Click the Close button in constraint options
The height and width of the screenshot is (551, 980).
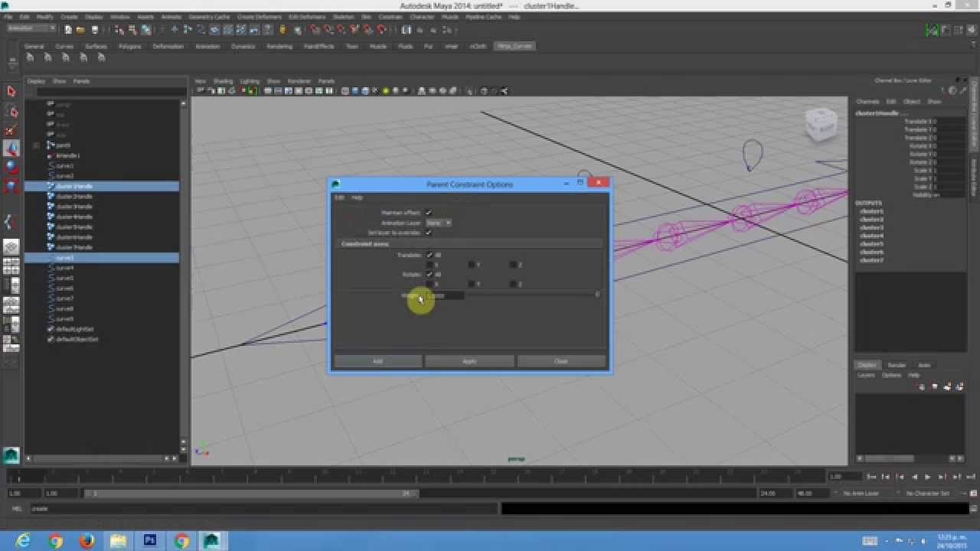[x=561, y=361]
